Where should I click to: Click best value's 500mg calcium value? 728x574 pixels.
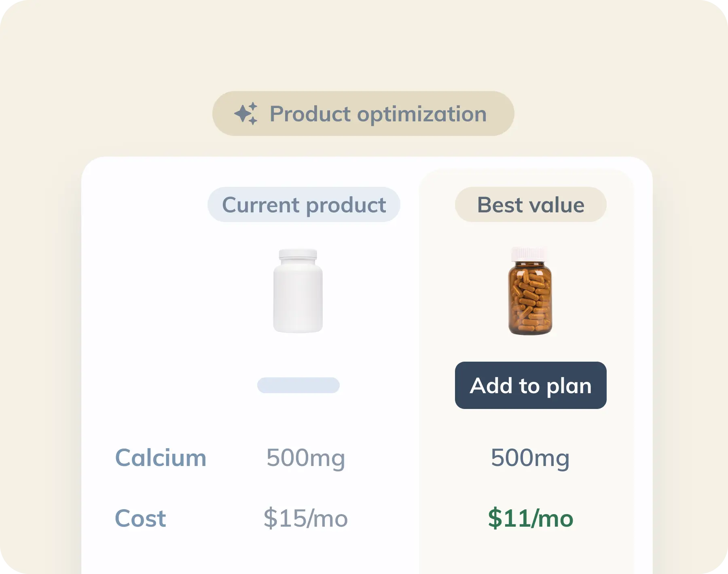(x=530, y=458)
